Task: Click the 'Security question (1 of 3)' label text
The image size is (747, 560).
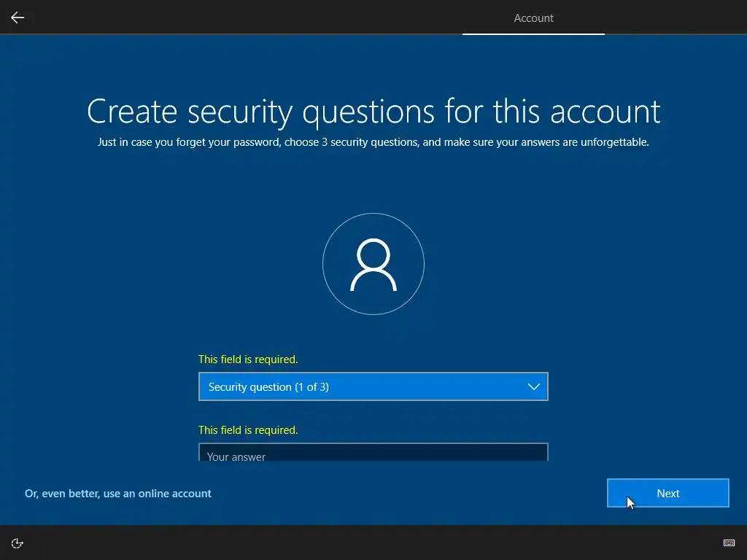Action: coord(268,386)
